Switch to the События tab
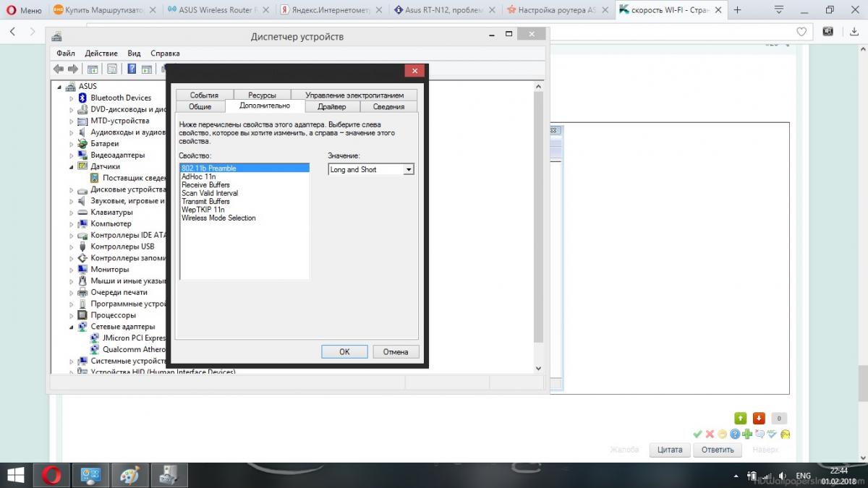Viewport: 868px width, 488px height. (204, 95)
